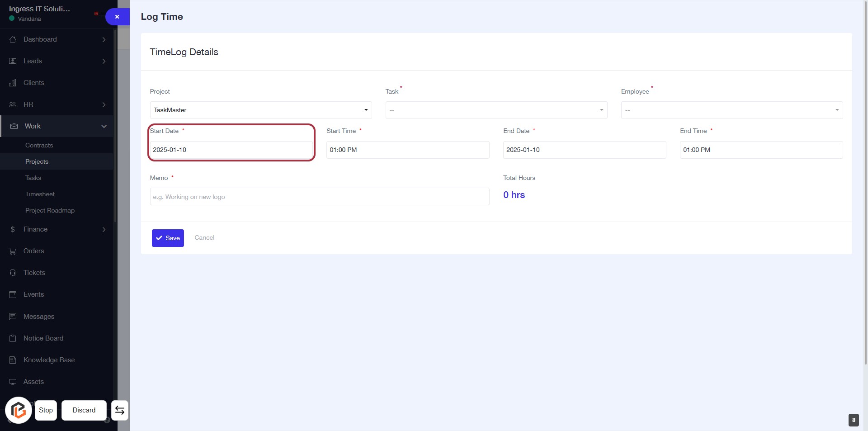The width and height of the screenshot is (868, 431).
Task: Click the Memo text input field
Action: (319, 197)
